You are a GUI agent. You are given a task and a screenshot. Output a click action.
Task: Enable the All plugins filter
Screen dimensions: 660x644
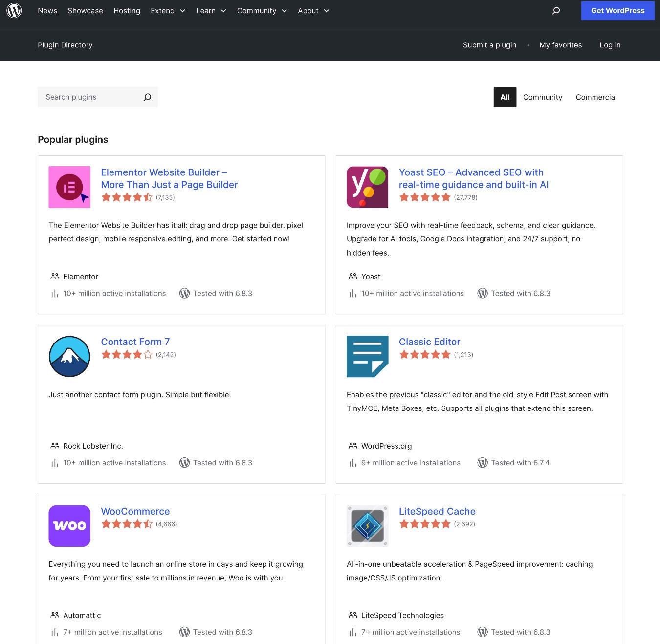coord(505,97)
